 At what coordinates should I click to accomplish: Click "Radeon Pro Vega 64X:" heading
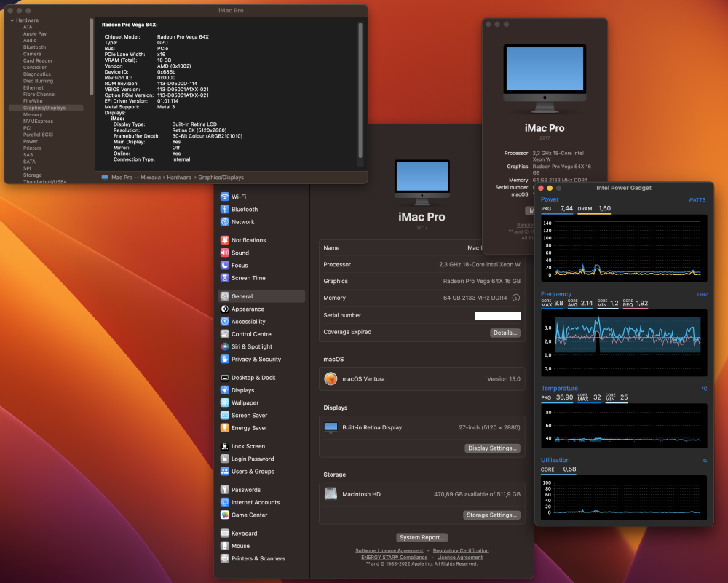click(x=130, y=25)
